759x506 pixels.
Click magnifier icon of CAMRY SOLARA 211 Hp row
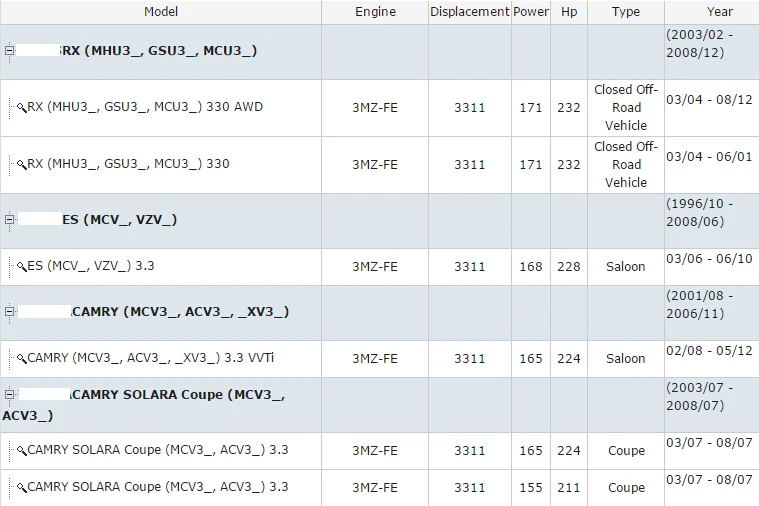pos(21,487)
